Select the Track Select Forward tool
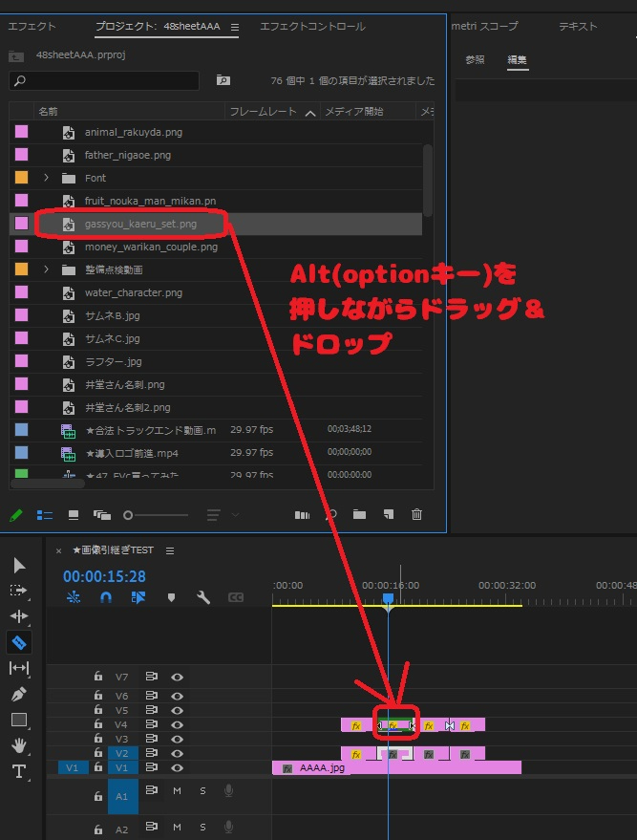Screen dimensions: 637x840 point(18,591)
